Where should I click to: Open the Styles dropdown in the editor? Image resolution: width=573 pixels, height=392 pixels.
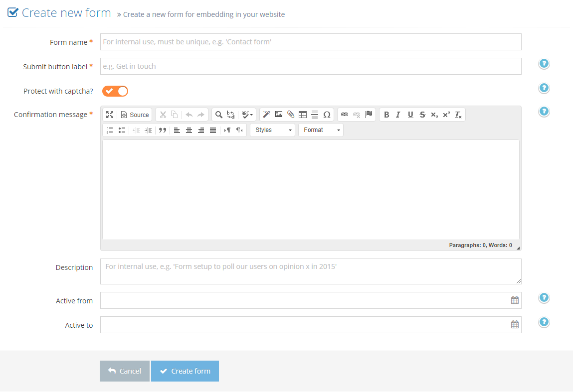[x=272, y=130]
